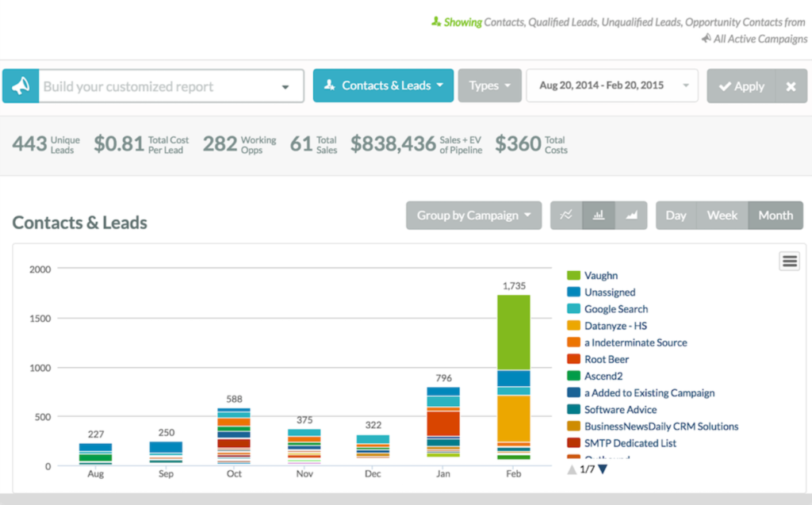812x505 pixels.
Task: Click the red Root Beer segment in Jan bar
Action: click(x=443, y=423)
